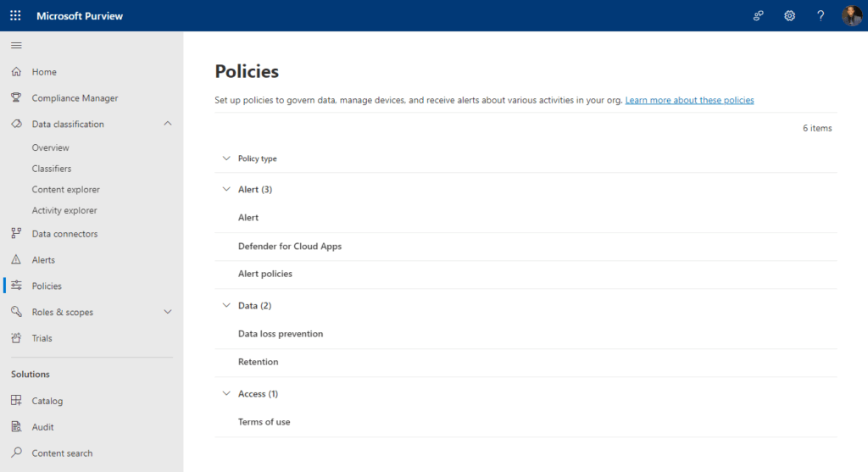The width and height of the screenshot is (868, 472).
Task: Toggle the Policy type column chevron
Action: pos(226,158)
